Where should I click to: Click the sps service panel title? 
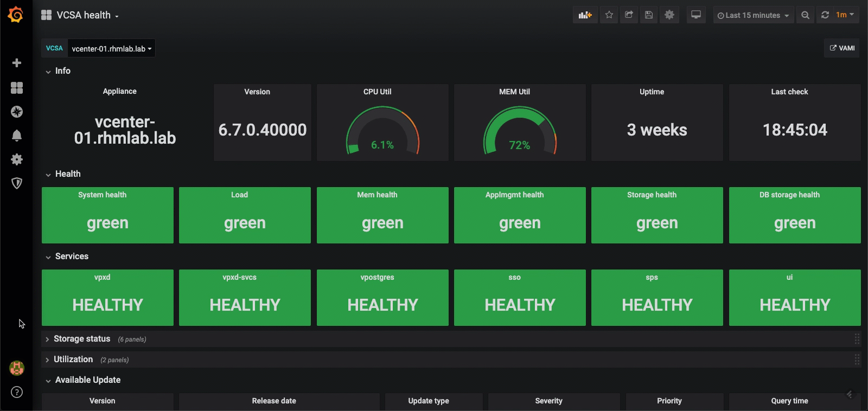click(x=652, y=277)
